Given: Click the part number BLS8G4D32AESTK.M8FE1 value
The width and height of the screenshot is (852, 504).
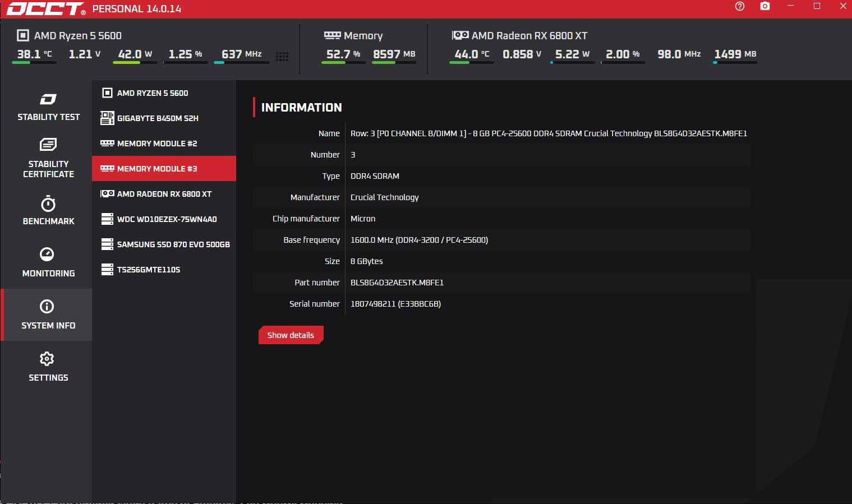Looking at the screenshot, I should pos(397,283).
